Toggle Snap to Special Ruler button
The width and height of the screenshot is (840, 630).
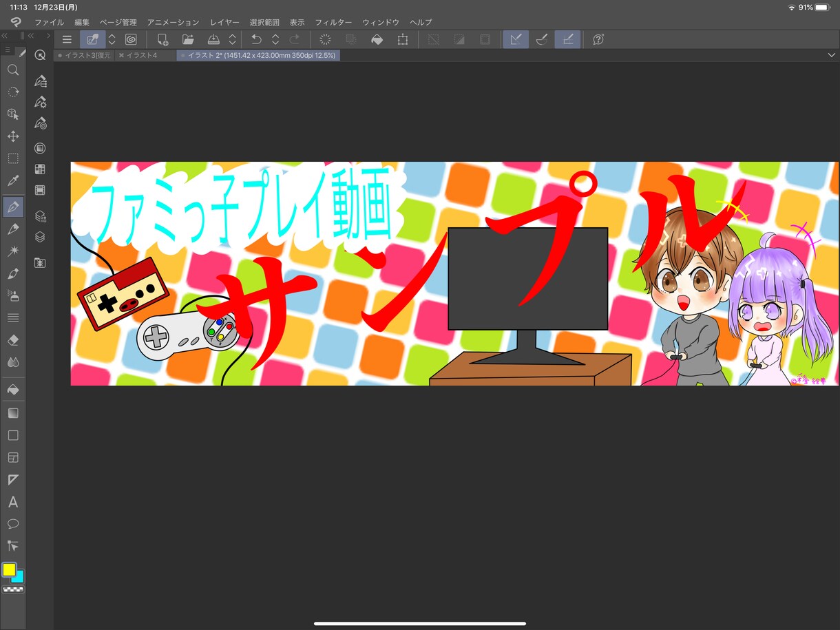pyautogui.click(x=542, y=39)
